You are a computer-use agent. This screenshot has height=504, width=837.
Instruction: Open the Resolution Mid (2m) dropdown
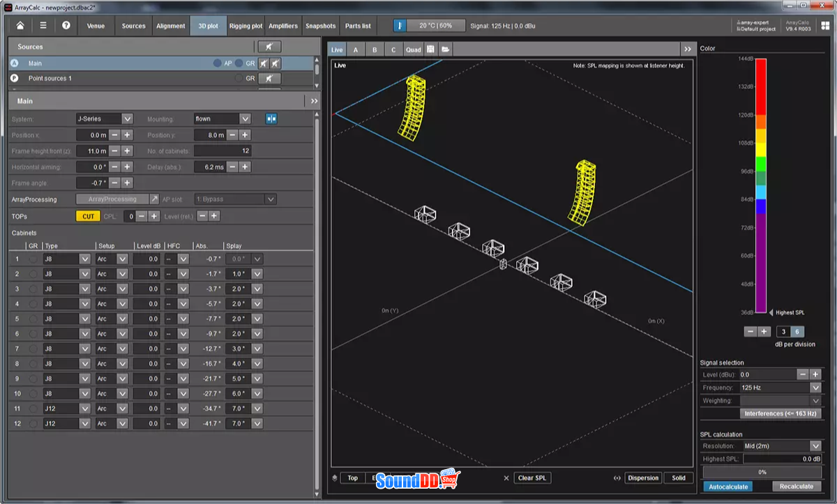815,446
